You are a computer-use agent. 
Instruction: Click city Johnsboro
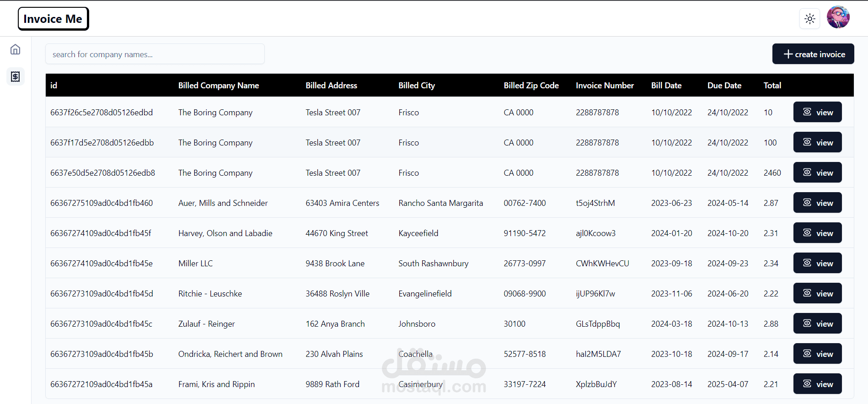click(417, 324)
